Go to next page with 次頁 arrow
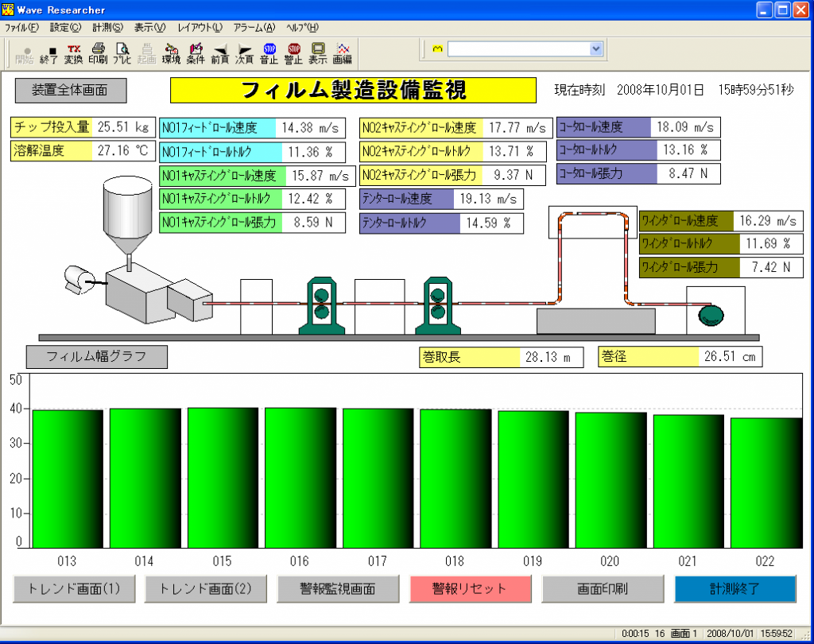This screenshot has width=814, height=644. coord(244,54)
